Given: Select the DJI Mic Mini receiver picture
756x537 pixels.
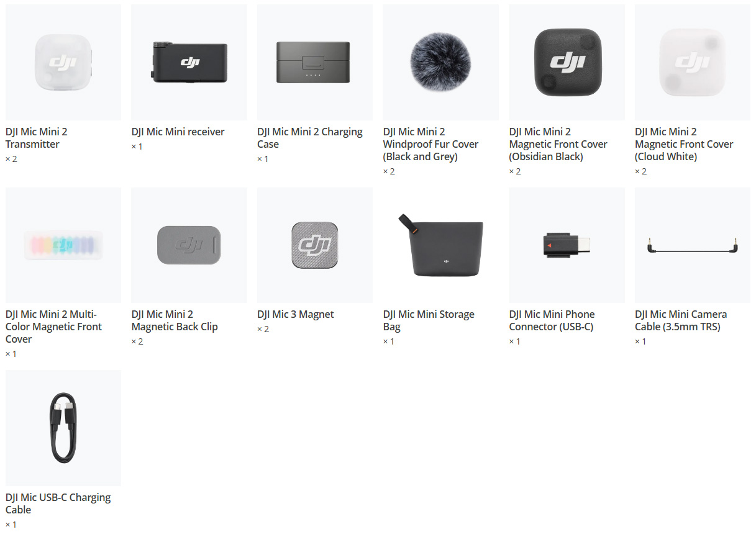Looking at the screenshot, I should tap(189, 63).
